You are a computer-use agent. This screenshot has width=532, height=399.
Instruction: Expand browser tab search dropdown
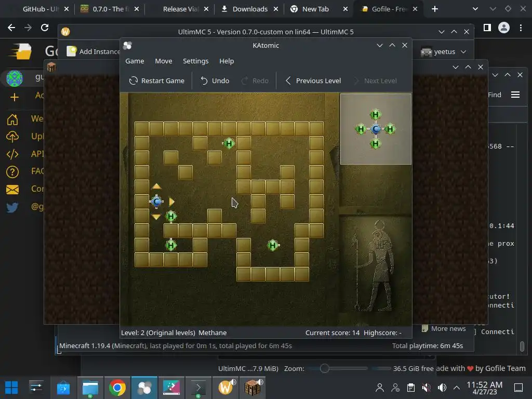[475, 9]
